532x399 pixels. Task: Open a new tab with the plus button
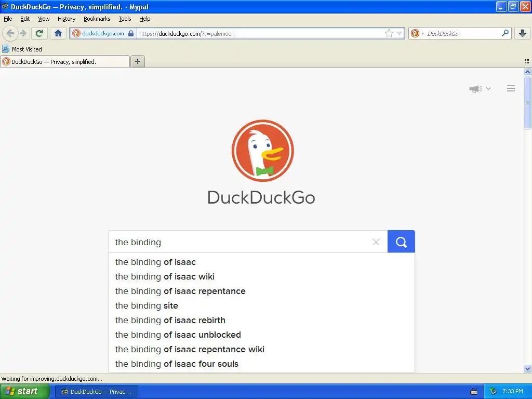[137, 61]
